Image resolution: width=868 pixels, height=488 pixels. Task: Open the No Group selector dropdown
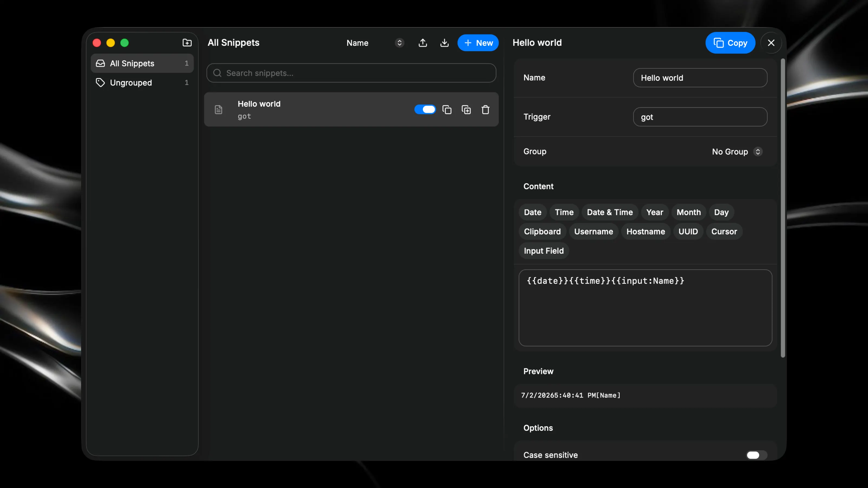pos(737,152)
